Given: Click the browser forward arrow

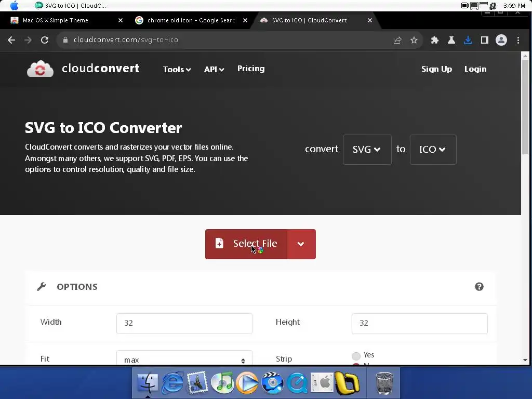Looking at the screenshot, I should tap(28, 40).
